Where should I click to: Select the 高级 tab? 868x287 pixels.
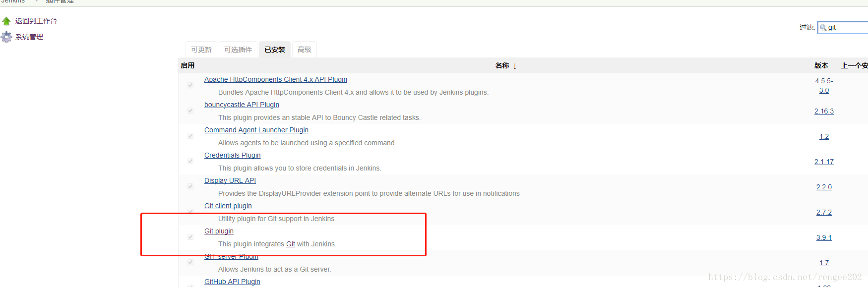(x=305, y=50)
